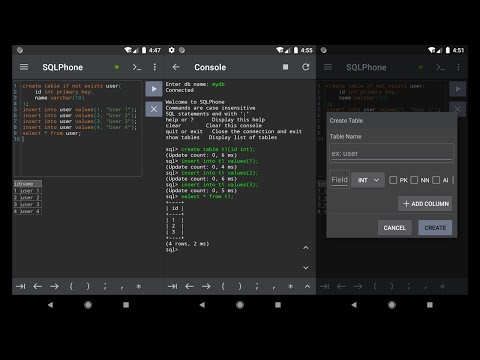Image resolution: width=480 pixels, height=360 pixels.
Task: Insert asterisk from Console toolbar
Action: [x=291, y=286]
